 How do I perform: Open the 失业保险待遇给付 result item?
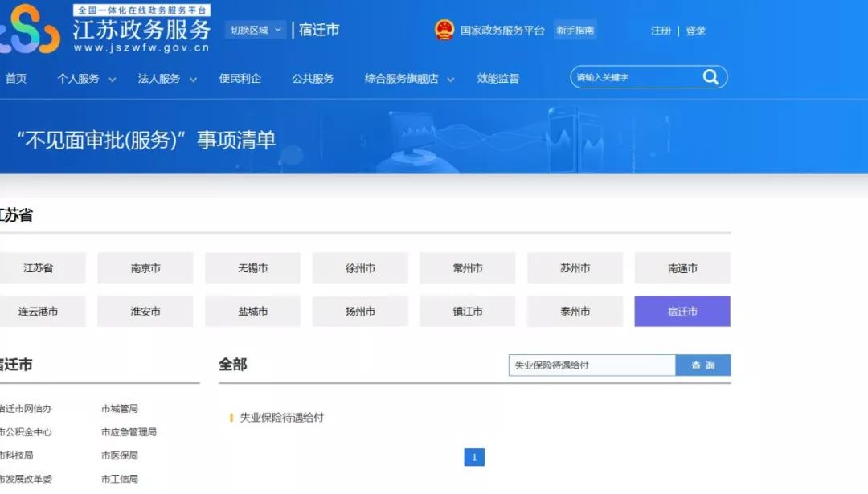click(x=282, y=418)
